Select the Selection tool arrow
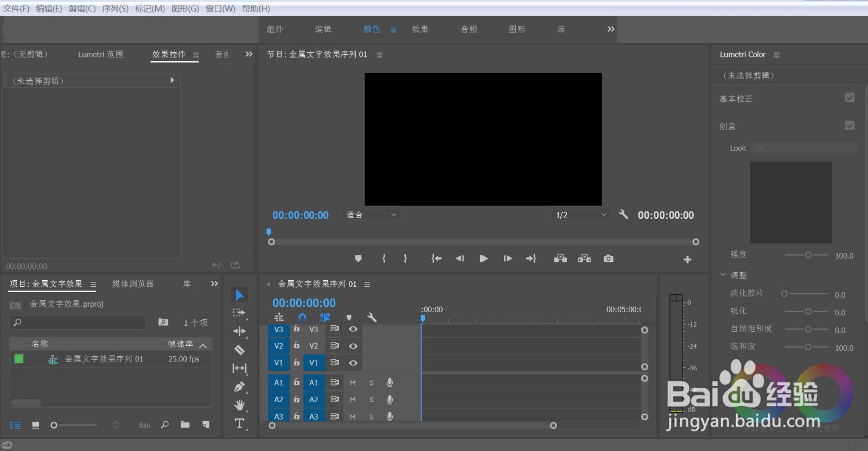This screenshot has height=451, width=868. pyautogui.click(x=240, y=295)
